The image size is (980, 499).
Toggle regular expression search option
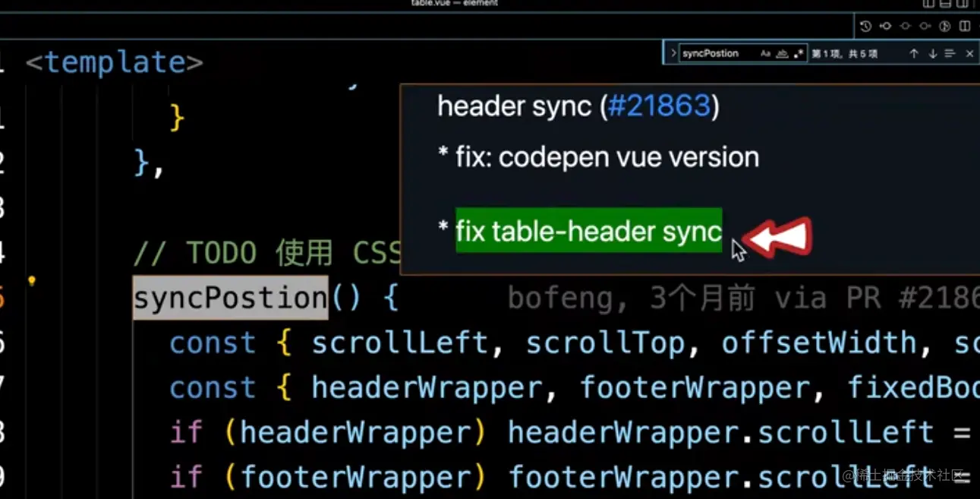798,54
